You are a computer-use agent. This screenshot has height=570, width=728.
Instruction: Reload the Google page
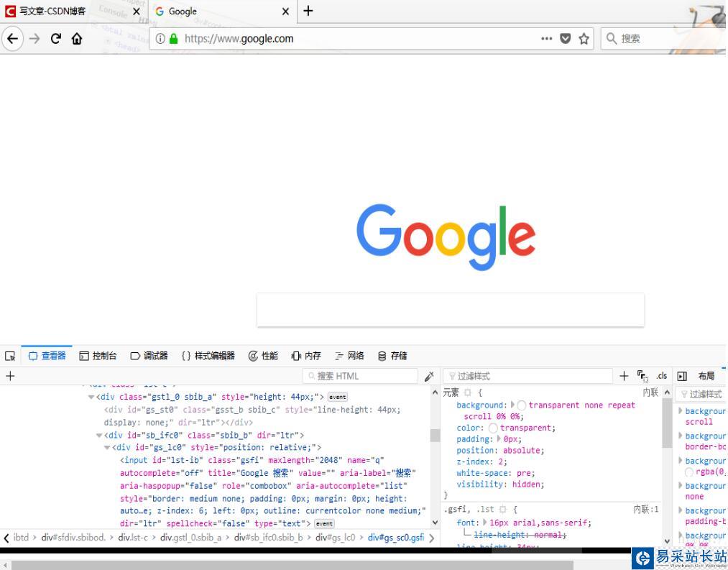56,39
